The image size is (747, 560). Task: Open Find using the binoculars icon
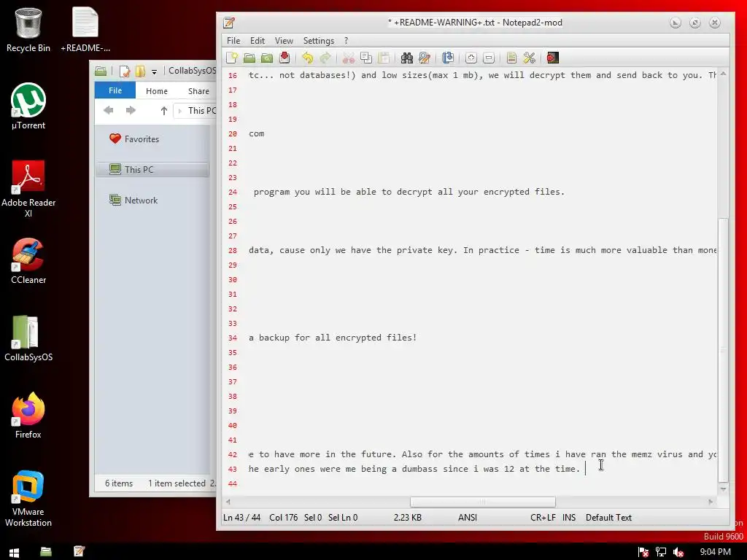pos(406,58)
